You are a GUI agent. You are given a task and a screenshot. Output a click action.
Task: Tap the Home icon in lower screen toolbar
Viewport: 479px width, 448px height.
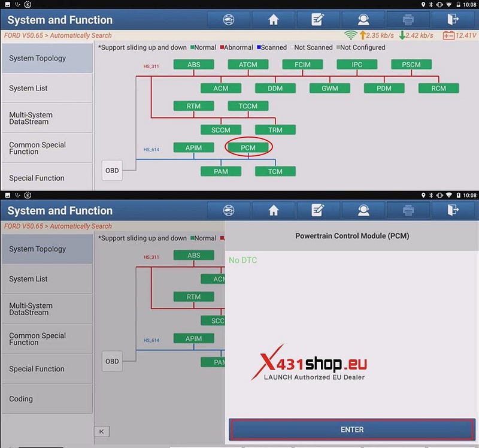pyautogui.click(x=274, y=210)
